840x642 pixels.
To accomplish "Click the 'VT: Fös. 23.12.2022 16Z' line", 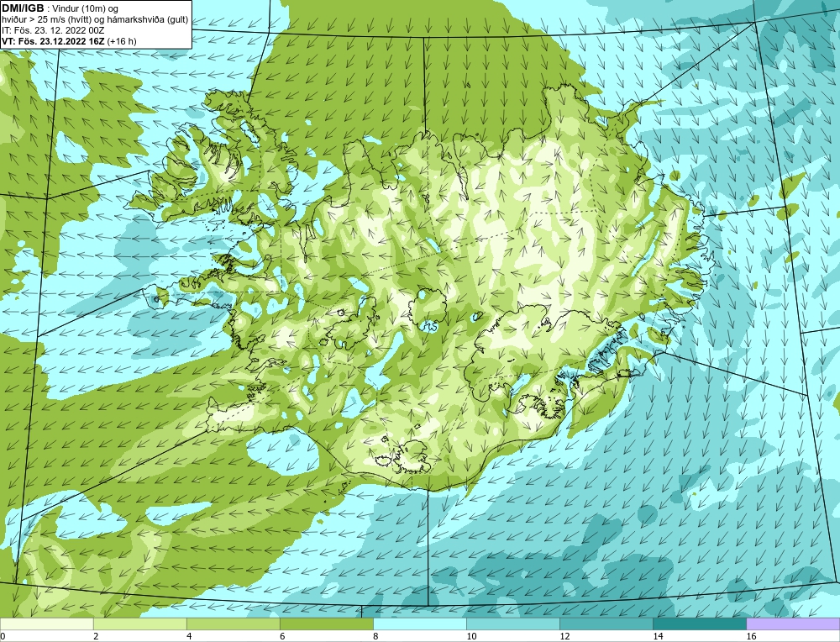I will (53, 40).
